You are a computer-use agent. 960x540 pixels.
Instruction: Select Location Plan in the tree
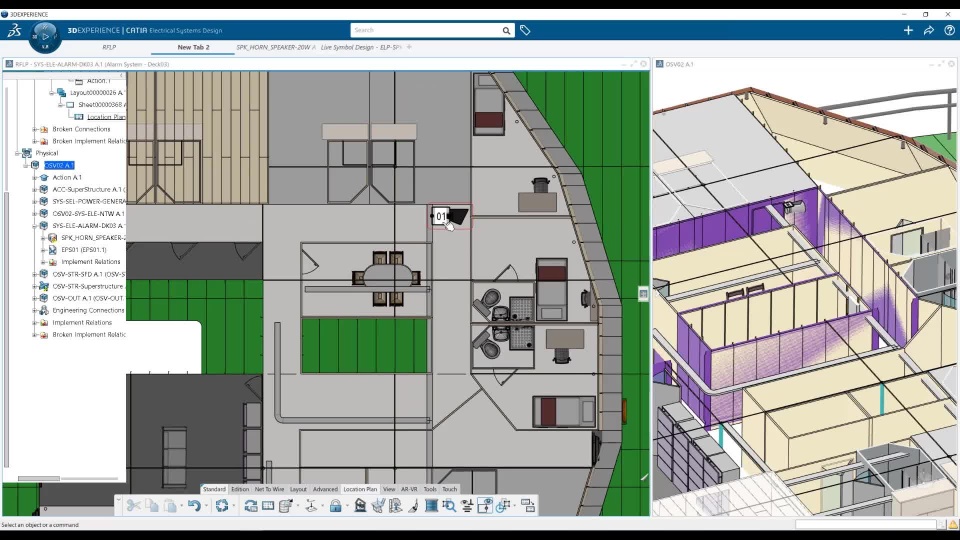coord(106,117)
